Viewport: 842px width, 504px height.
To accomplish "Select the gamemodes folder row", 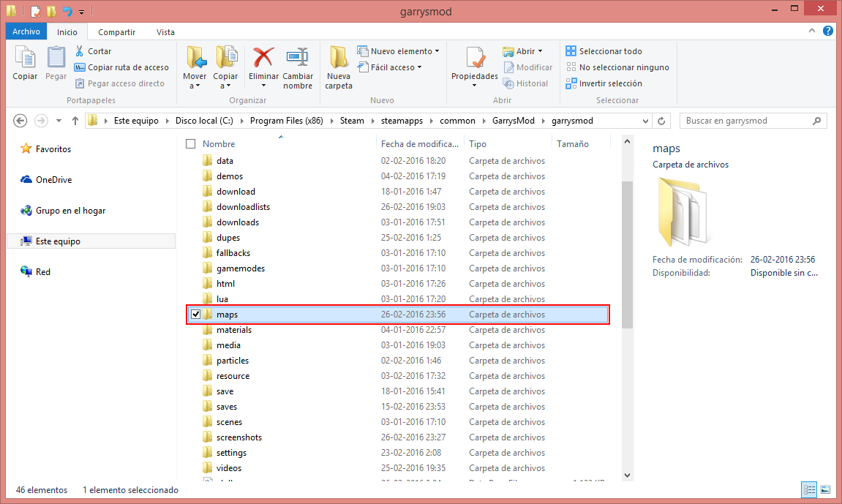I will [397, 268].
